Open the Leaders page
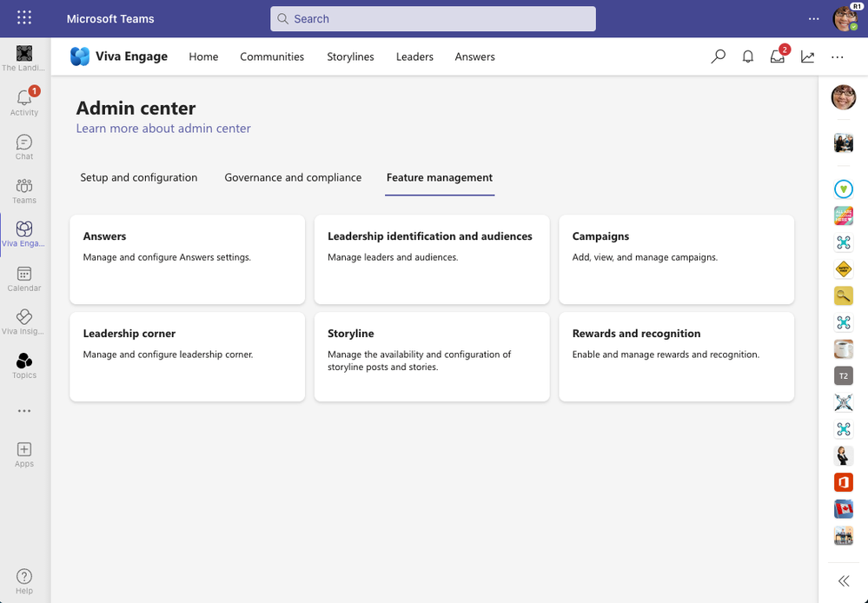 (x=414, y=56)
